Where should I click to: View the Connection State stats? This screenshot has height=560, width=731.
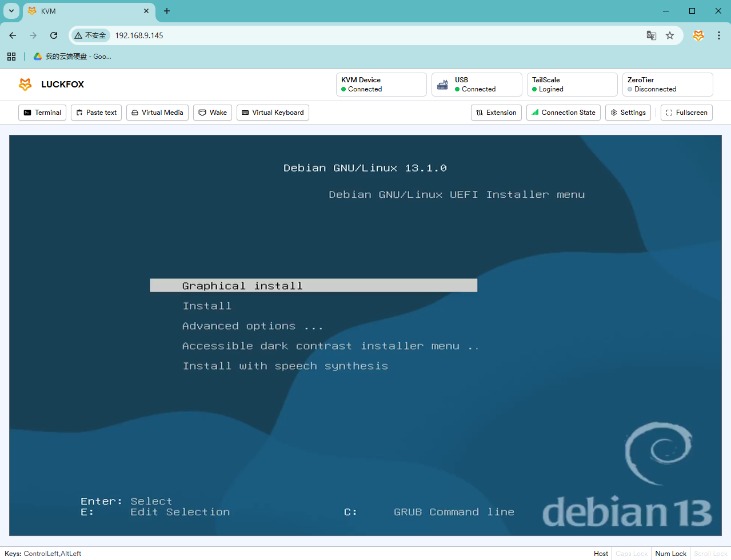[x=563, y=113]
